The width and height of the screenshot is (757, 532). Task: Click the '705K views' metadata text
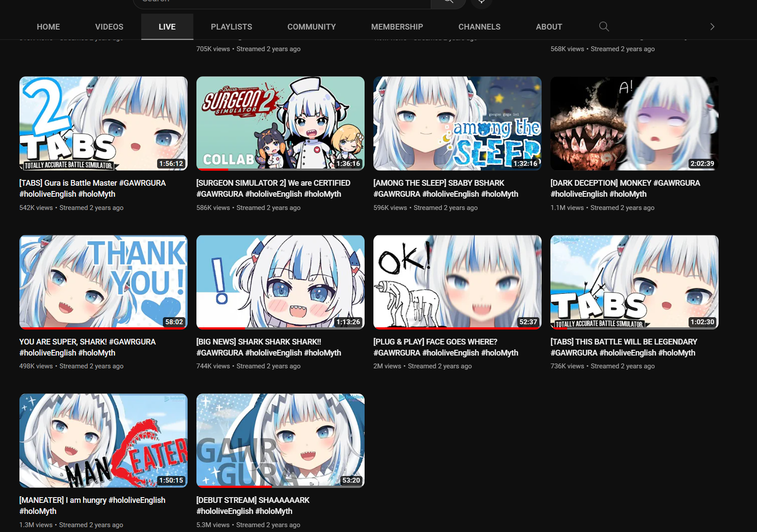point(213,49)
